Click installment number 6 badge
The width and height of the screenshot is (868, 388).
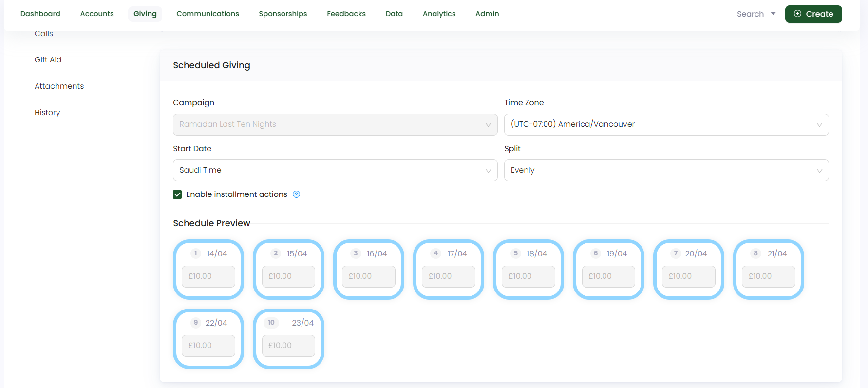595,253
